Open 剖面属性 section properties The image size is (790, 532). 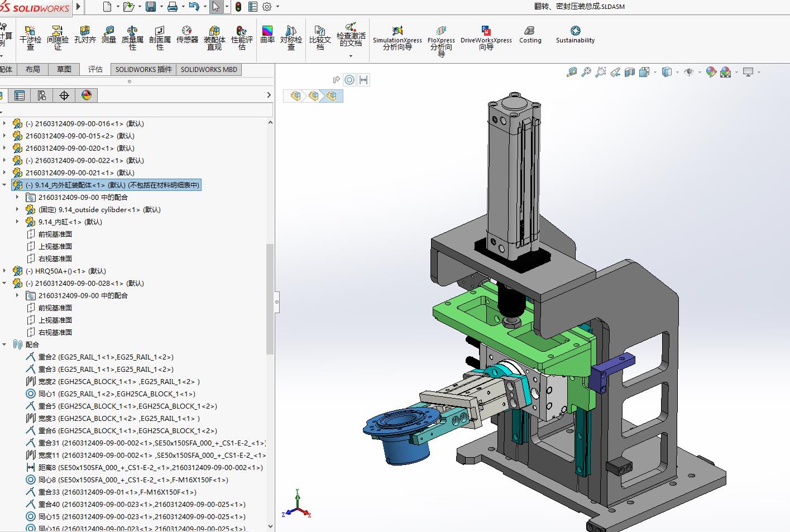(x=160, y=37)
